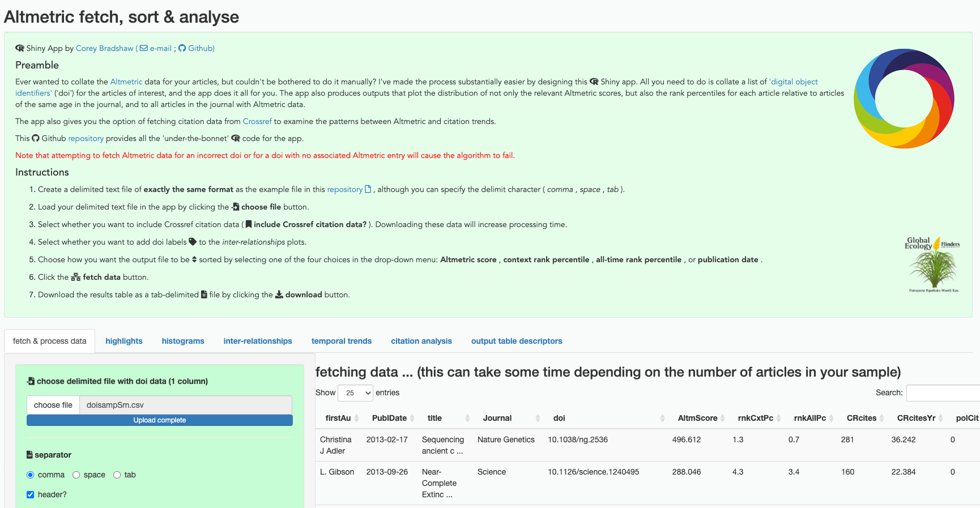The width and height of the screenshot is (980, 508).
Task: Open the citation analysis tab
Action: pyautogui.click(x=421, y=341)
